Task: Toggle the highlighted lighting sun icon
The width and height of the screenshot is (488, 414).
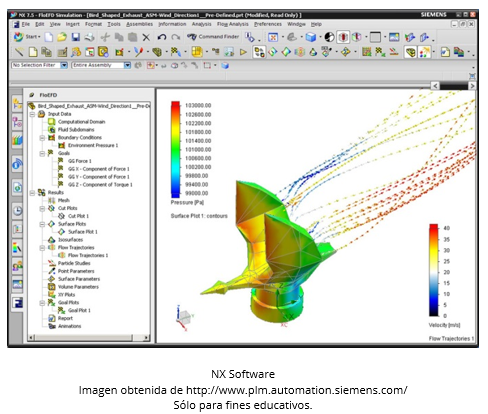Action: pos(424,52)
